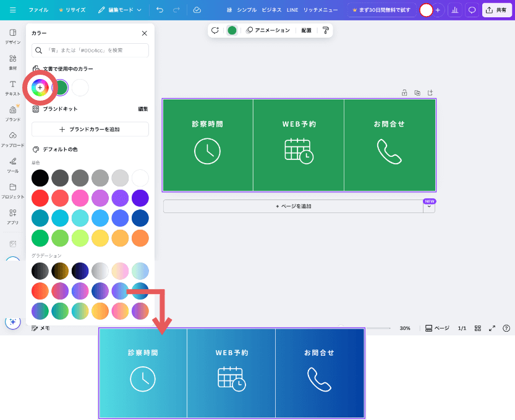The width and height of the screenshot is (515, 420).
Task: Open the hamburger main menu
Action: click(12, 10)
